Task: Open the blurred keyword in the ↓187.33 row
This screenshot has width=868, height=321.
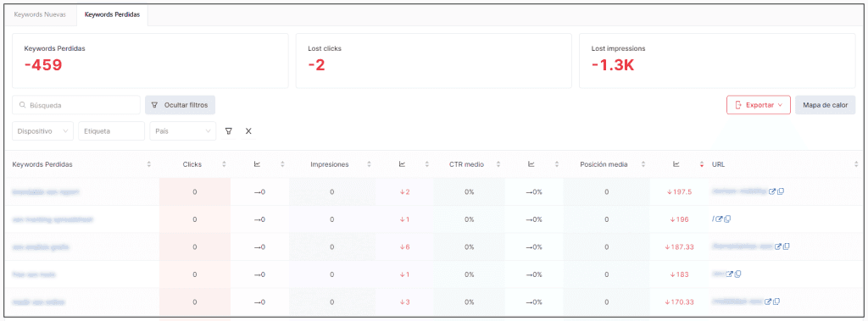Action: 41,246
